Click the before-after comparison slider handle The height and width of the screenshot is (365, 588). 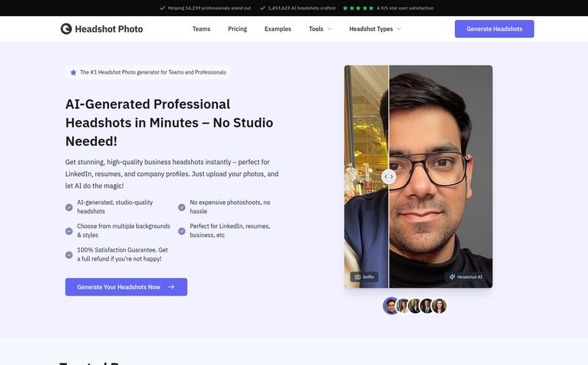pyautogui.click(x=389, y=177)
